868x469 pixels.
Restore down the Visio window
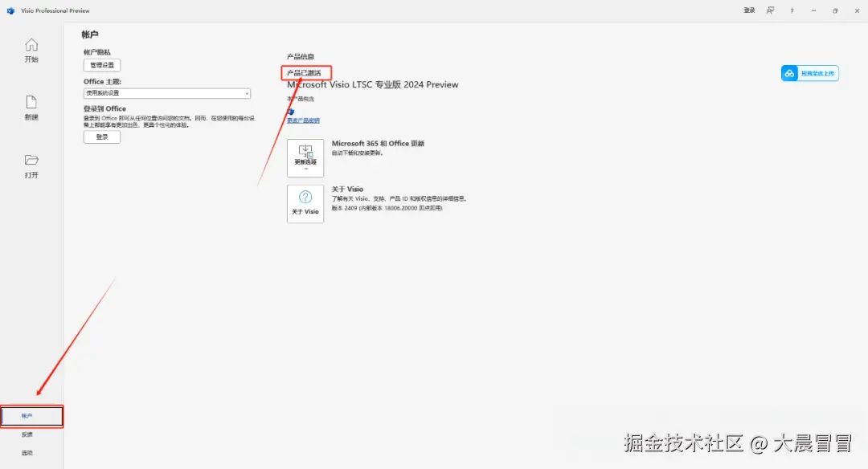coord(835,10)
